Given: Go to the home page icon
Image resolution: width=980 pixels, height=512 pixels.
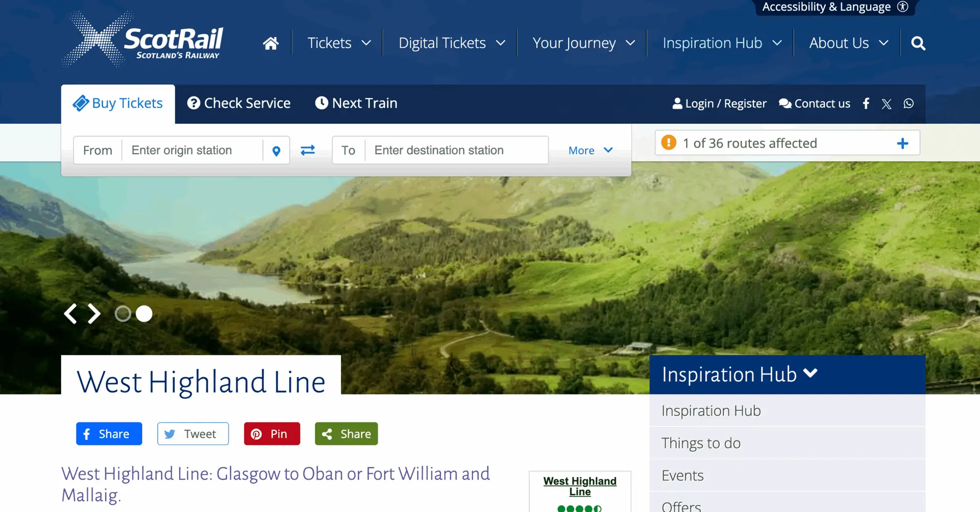Looking at the screenshot, I should (x=271, y=43).
